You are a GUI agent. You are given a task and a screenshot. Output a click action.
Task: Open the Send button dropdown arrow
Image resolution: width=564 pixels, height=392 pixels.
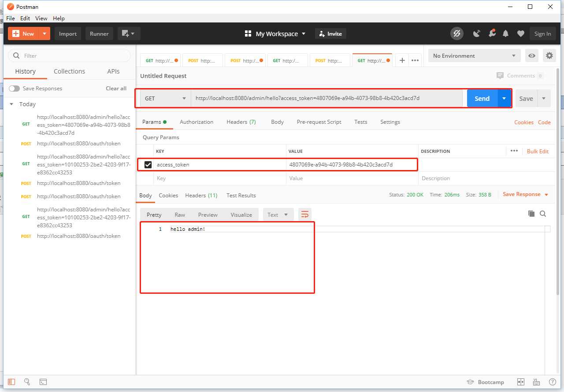(x=504, y=98)
